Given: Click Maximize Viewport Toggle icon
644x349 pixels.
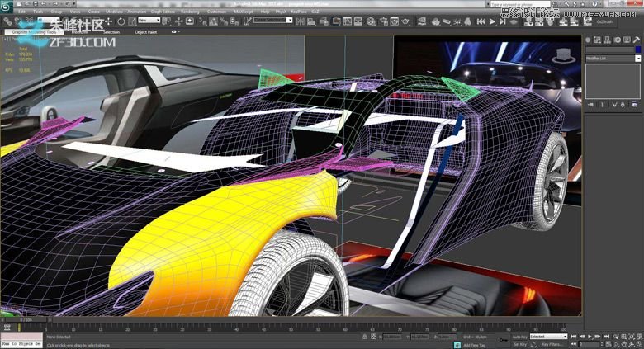Looking at the screenshot, I should tap(639, 344).
